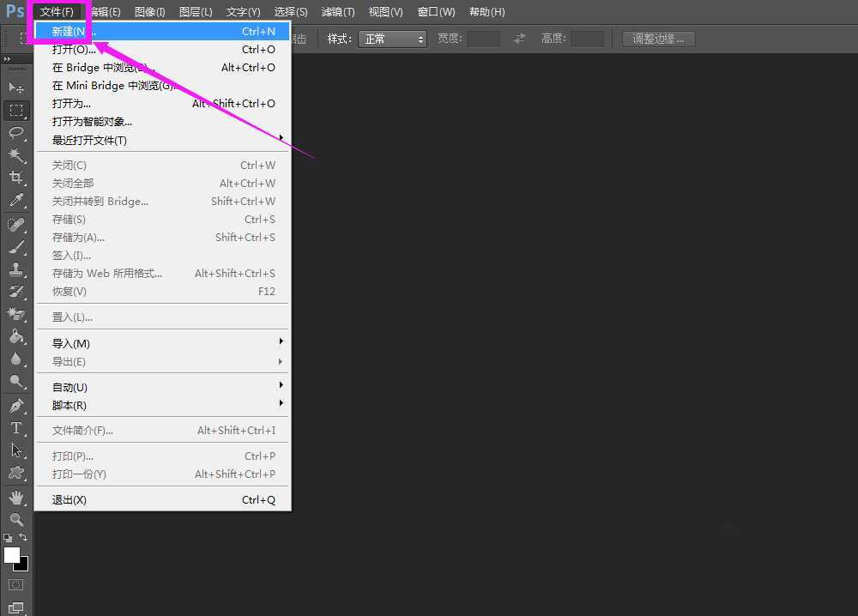Open the 选择(S) menu
This screenshot has width=858, height=616.
point(291,11)
